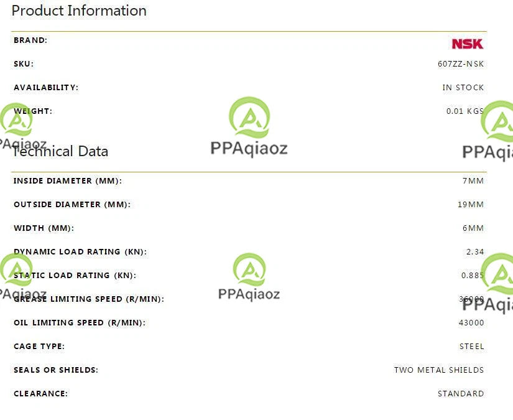Click the IN STOCK availability value
513x420 pixels.
(463, 88)
